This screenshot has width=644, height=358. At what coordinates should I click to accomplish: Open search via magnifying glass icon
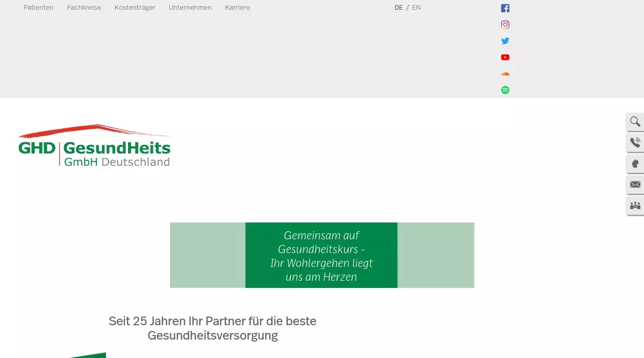click(x=635, y=122)
